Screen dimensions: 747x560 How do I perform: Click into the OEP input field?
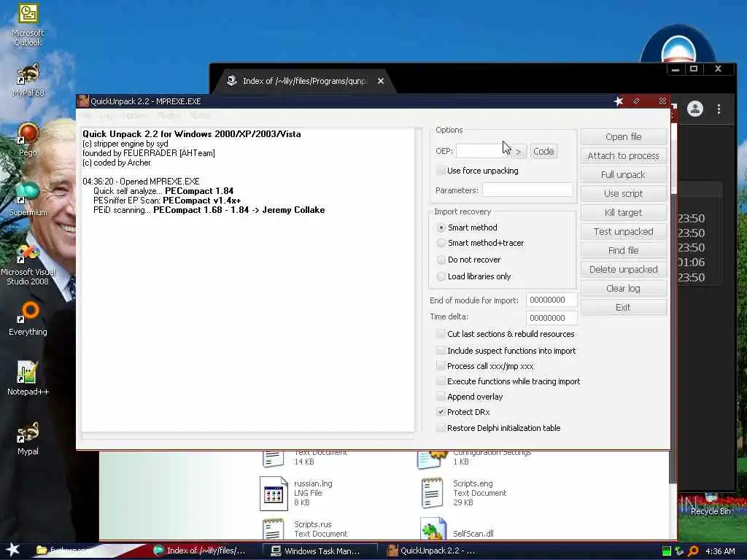(483, 152)
